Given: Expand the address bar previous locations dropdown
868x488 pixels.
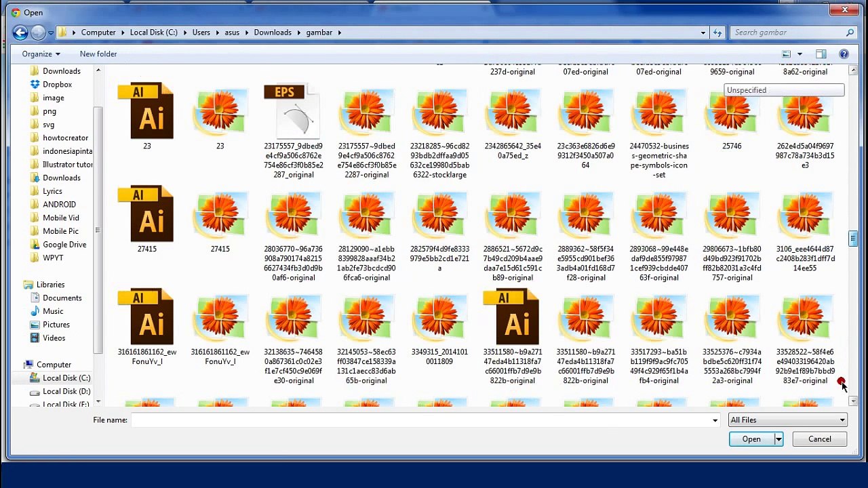Looking at the screenshot, I should point(703,32).
